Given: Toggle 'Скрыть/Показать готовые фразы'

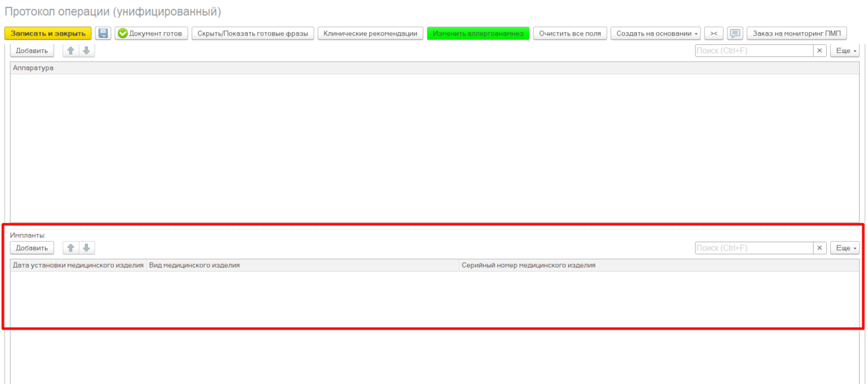Looking at the screenshot, I should pos(253,34).
